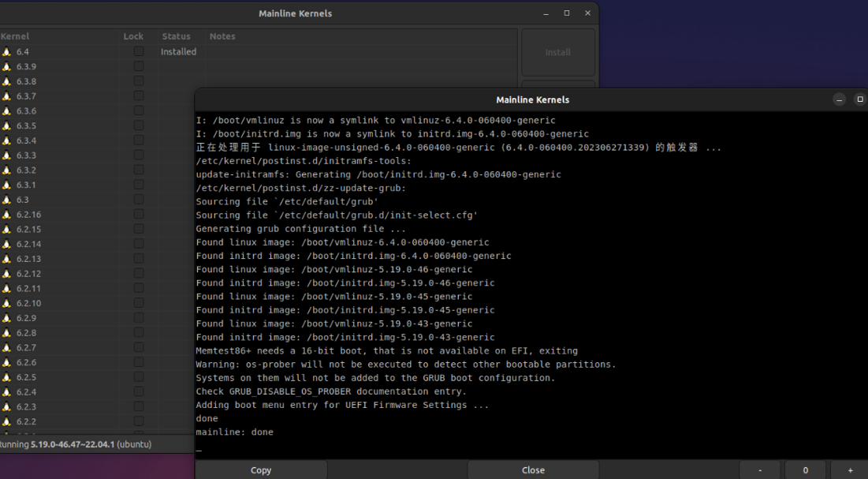Click the penguin icon for kernel 6.3.5
868x479 pixels.
coord(6,125)
